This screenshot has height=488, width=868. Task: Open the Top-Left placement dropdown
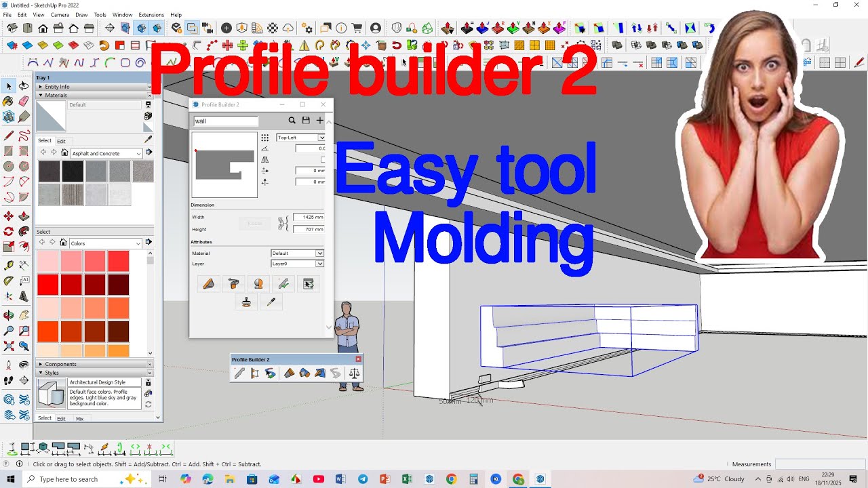pos(300,138)
